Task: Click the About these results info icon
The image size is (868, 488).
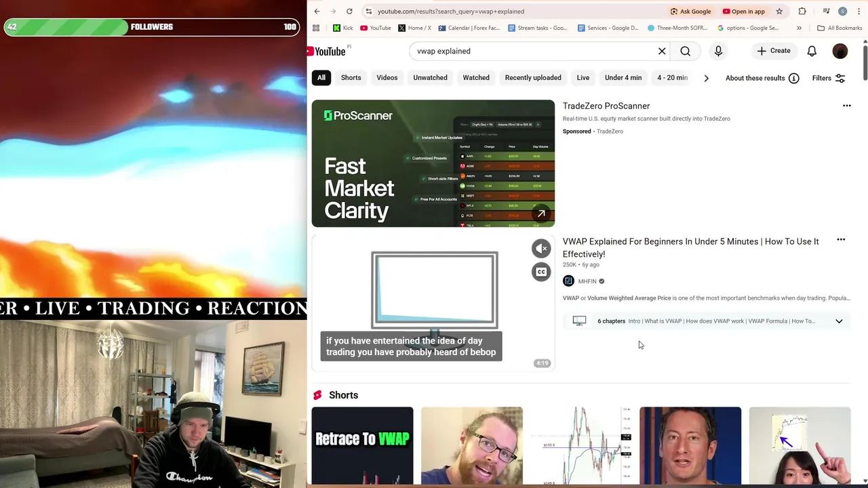Action: coord(794,78)
